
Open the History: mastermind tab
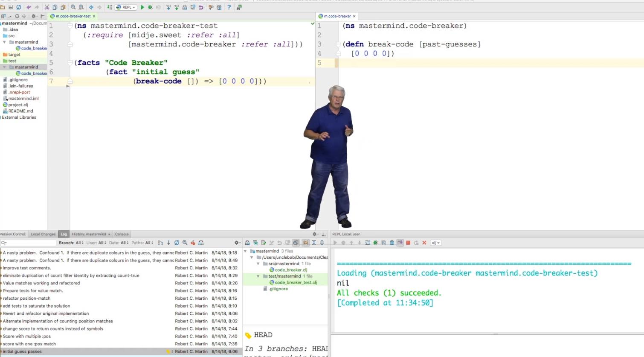91,234
